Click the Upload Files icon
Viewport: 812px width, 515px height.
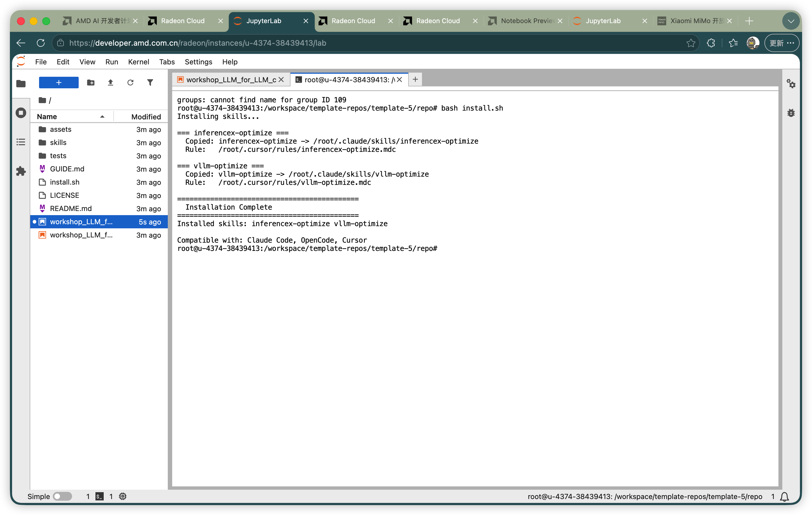pos(111,83)
